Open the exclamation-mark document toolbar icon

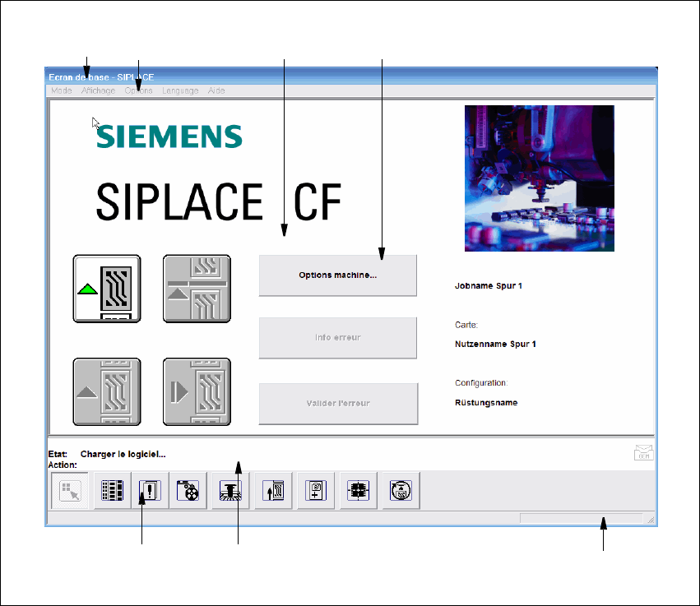coord(150,491)
